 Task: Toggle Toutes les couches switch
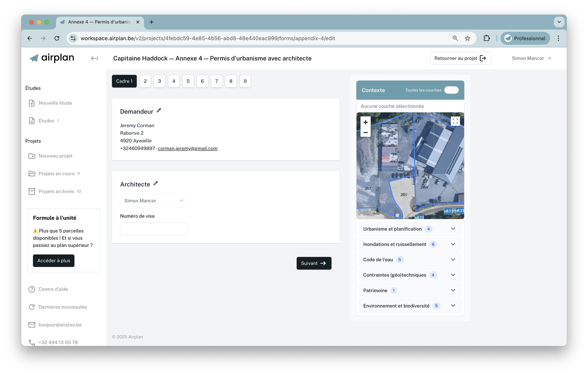click(451, 90)
